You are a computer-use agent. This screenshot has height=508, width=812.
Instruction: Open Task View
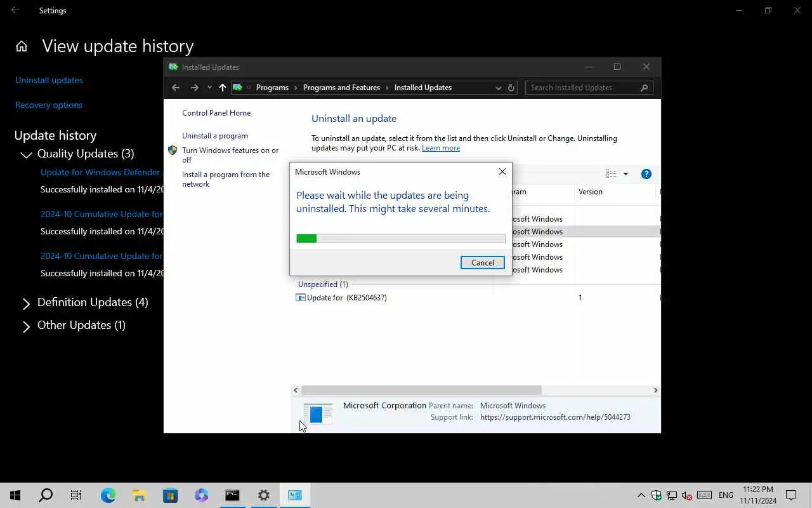pos(76,495)
